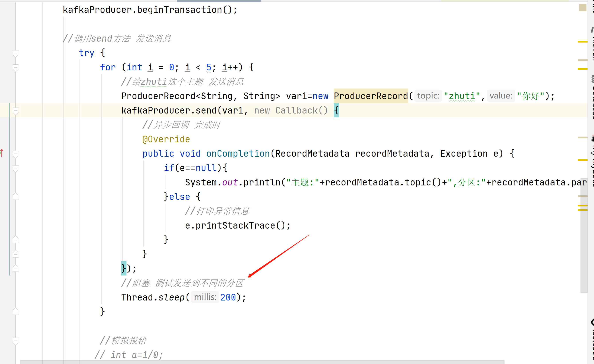594x364 pixels.
Task: Open the MyBatis bird tool window icon
Action: (592, 139)
